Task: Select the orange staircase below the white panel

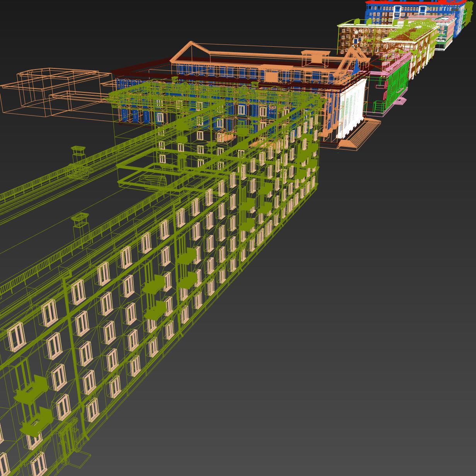Action: point(359,134)
